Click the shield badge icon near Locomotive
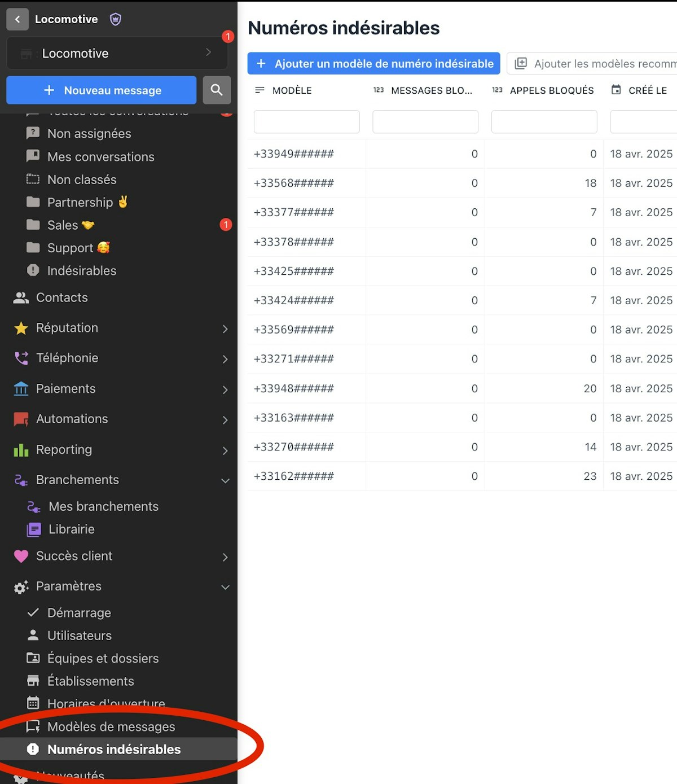 pos(116,19)
